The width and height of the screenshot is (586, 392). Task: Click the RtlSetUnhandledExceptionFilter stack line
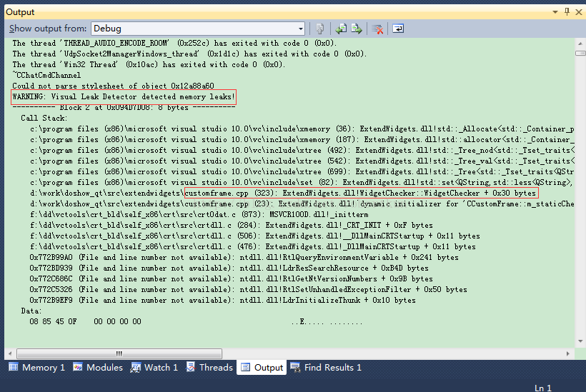point(248,290)
